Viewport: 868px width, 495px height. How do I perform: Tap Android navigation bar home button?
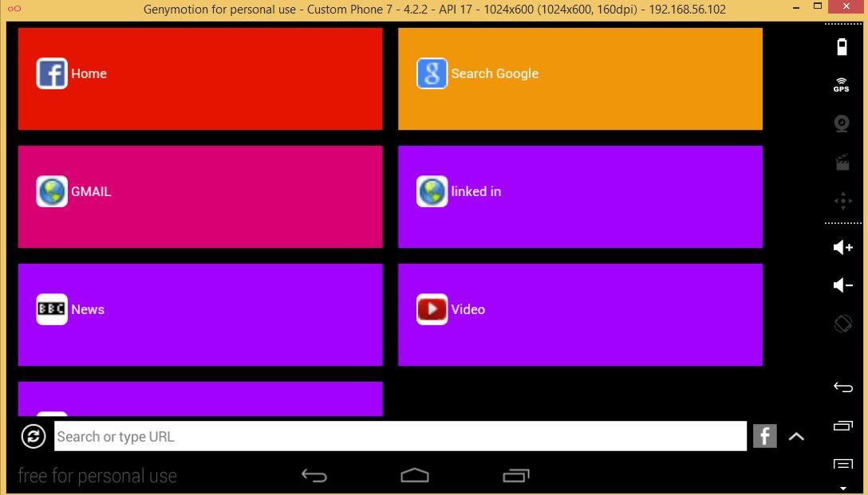[415, 475]
